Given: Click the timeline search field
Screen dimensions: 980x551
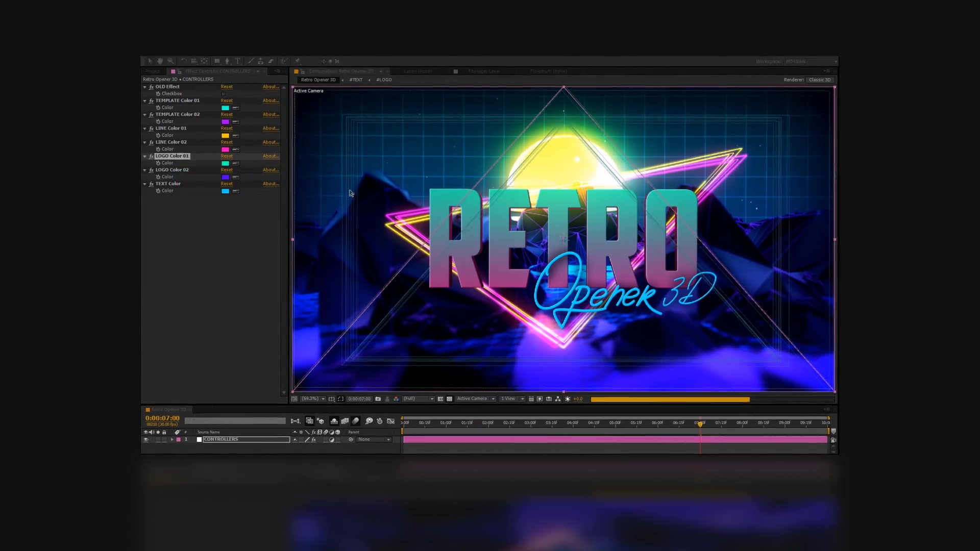Looking at the screenshot, I should point(235,421).
